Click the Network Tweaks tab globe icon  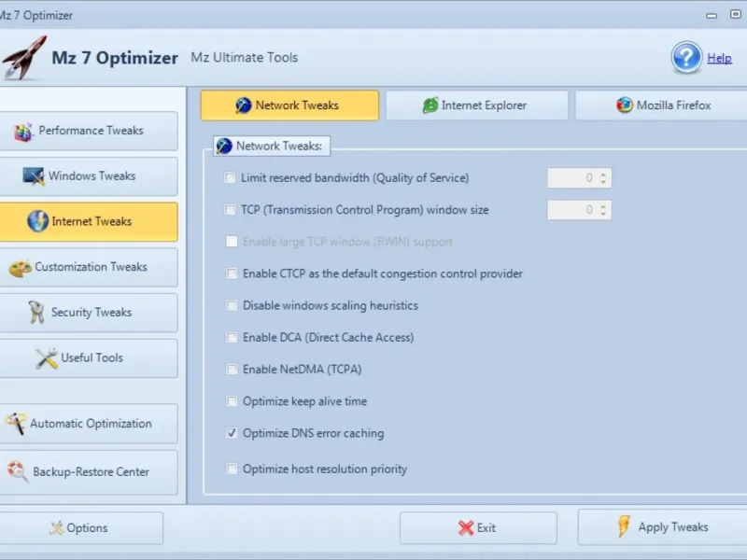click(x=244, y=105)
